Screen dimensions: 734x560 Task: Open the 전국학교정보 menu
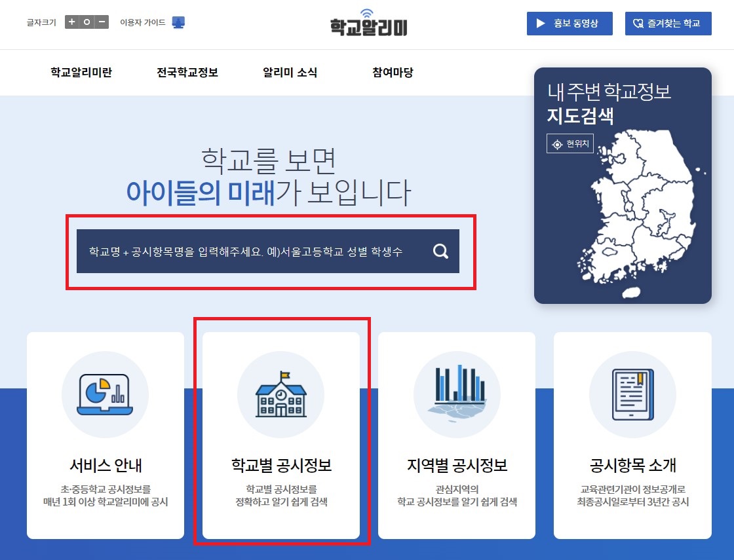[x=188, y=73]
